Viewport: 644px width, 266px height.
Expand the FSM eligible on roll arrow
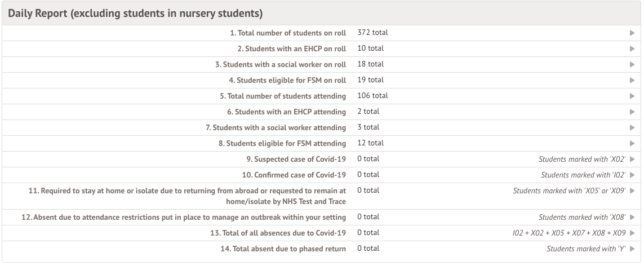click(x=632, y=81)
